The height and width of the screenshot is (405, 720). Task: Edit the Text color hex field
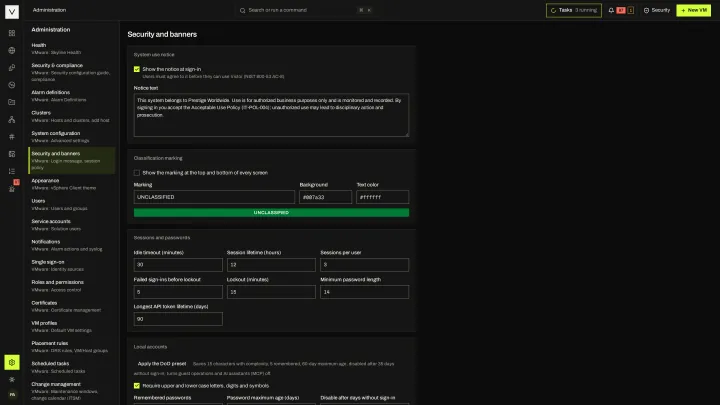(x=382, y=197)
